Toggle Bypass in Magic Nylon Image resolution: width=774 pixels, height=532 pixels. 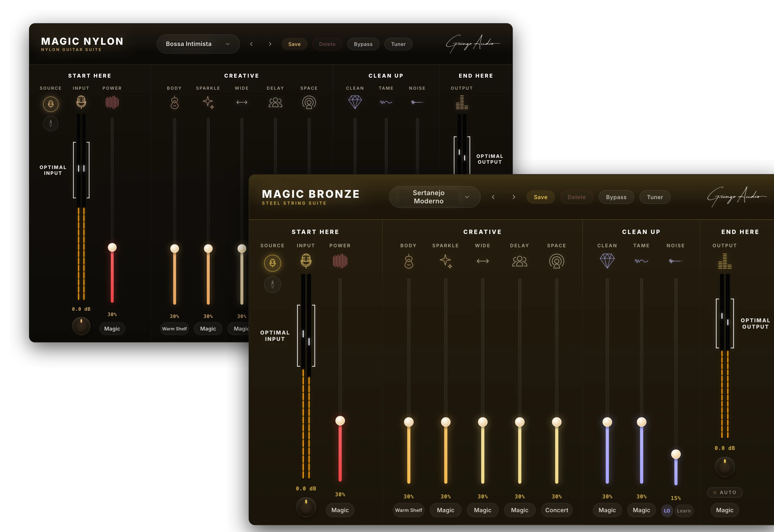[x=363, y=44]
